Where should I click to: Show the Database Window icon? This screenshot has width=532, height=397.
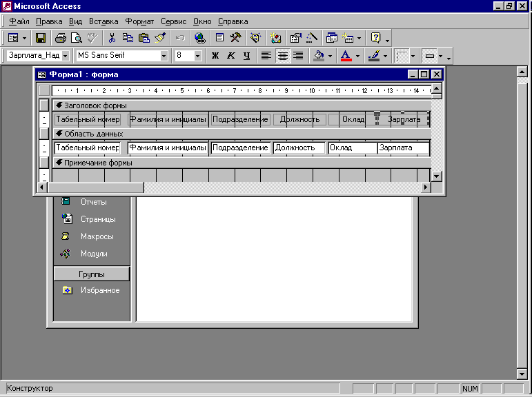point(331,38)
